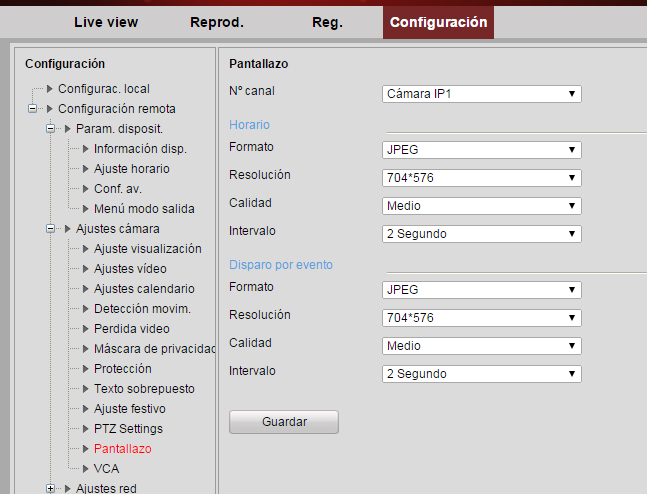The image size is (647, 494).
Task: Open the Nº canal dropdown
Action: (x=482, y=94)
